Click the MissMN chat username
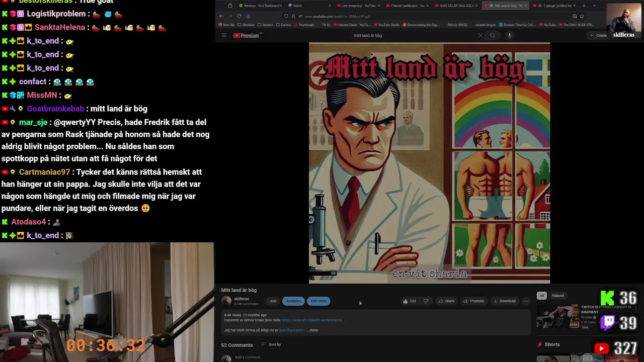Screen dimensions: 644x362 [x=42, y=95]
